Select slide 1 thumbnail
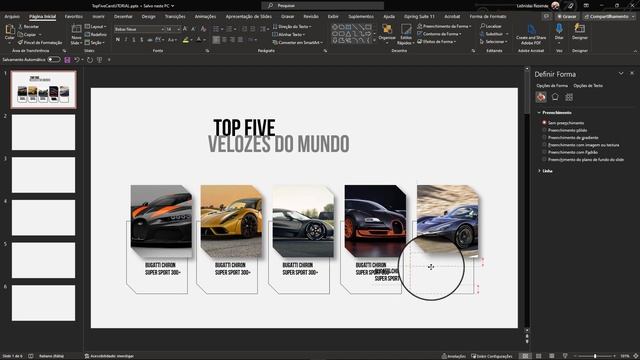Viewport: 640px width, 360px height. (43, 89)
